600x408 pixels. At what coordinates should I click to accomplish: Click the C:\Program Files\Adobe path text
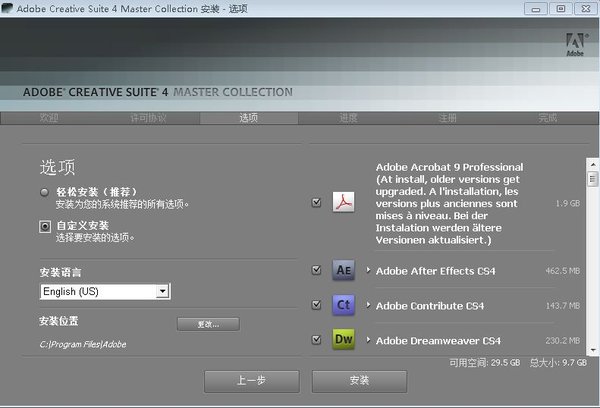(83, 344)
